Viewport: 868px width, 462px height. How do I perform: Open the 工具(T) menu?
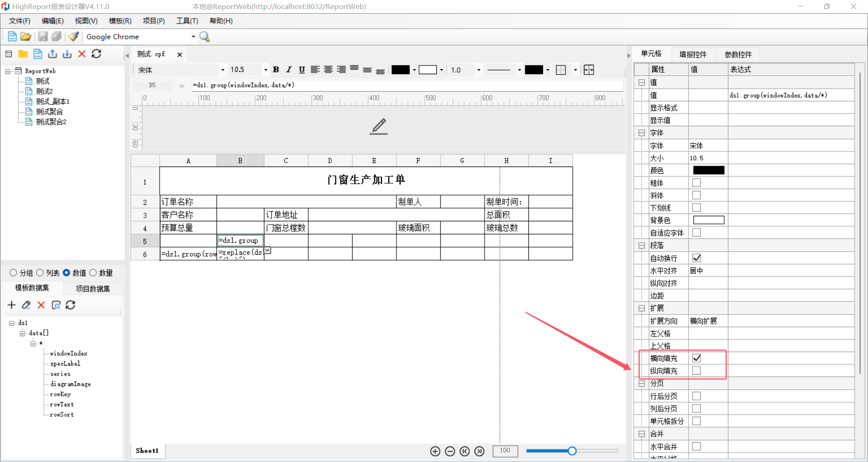tap(187, 21)
